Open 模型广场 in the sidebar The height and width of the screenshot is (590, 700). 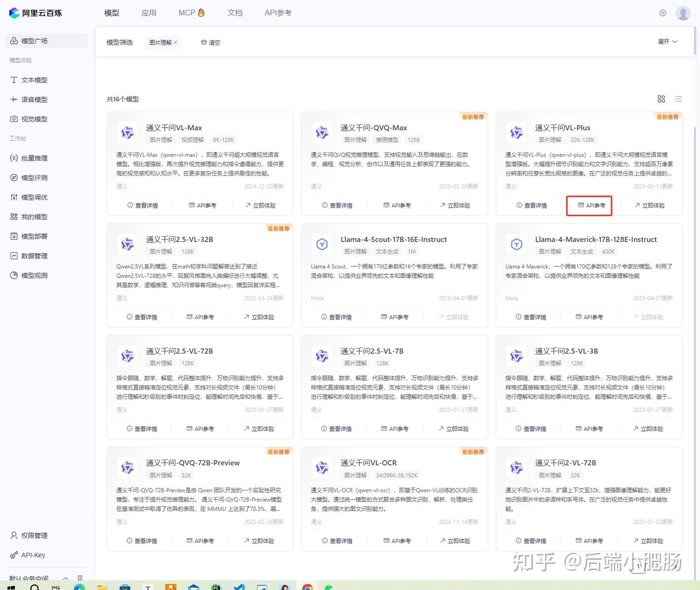pyautogui.click(x=47, y=41)
